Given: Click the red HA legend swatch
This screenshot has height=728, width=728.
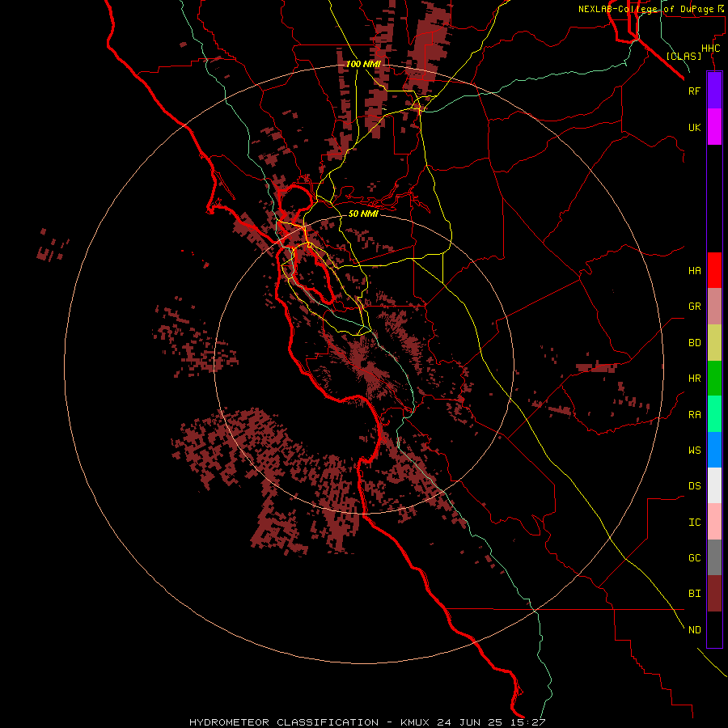Looking at the screenshot, I should 714,270.
